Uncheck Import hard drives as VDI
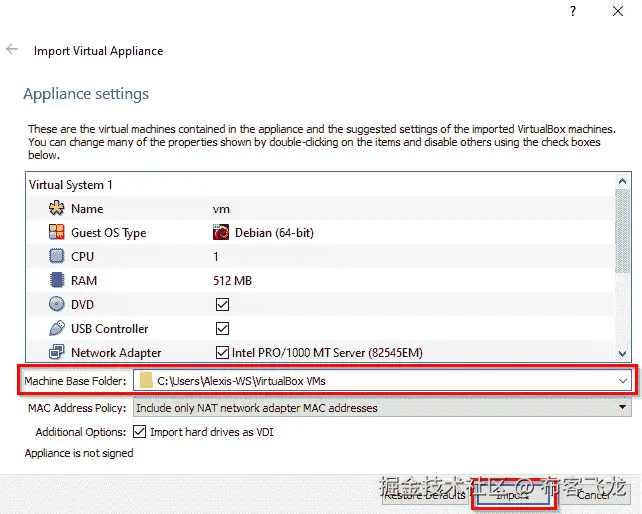Image resolution: width=642 pixels, height=514 pixels. click(x=139, y=431)
